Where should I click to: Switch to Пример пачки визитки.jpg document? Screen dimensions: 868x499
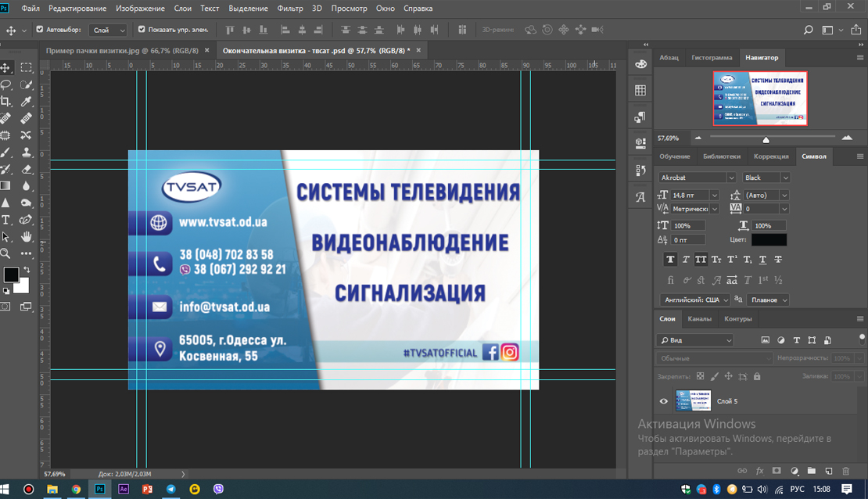point(122,50)
